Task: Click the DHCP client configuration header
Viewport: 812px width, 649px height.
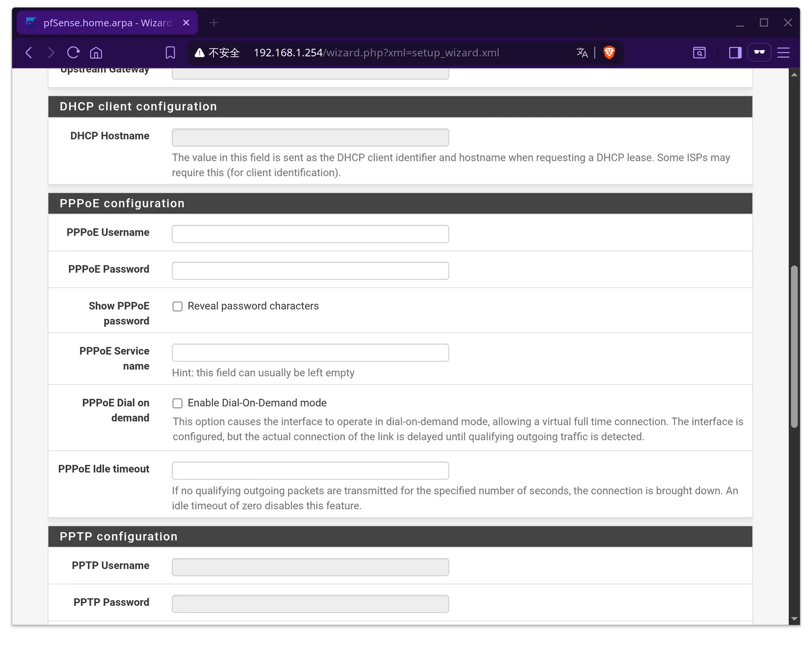Action: pos(400,107)
